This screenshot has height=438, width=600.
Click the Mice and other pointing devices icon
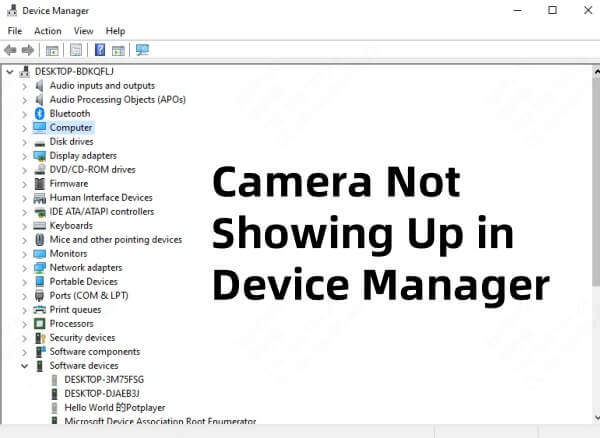click(x=39, y=240)
